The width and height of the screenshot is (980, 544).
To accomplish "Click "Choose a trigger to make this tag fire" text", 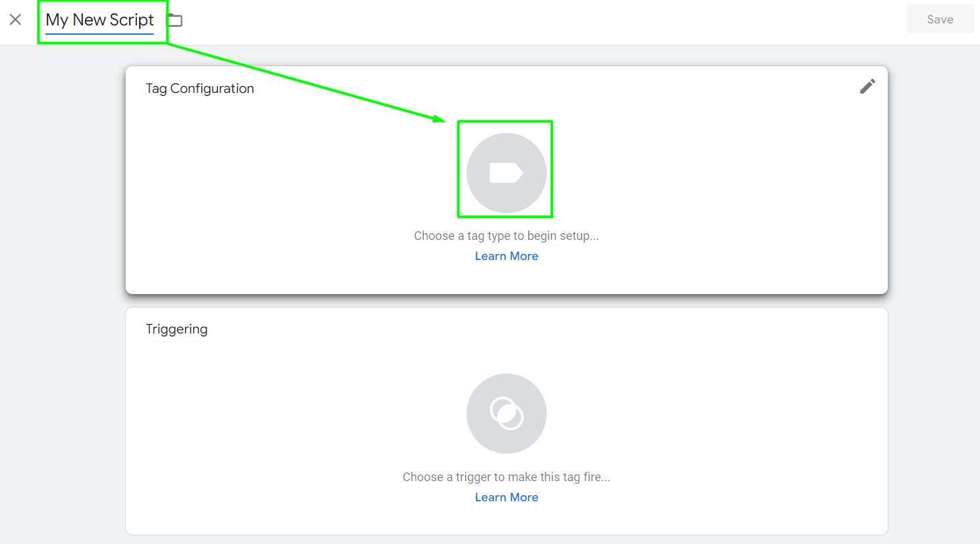I will tap(506, 477).
